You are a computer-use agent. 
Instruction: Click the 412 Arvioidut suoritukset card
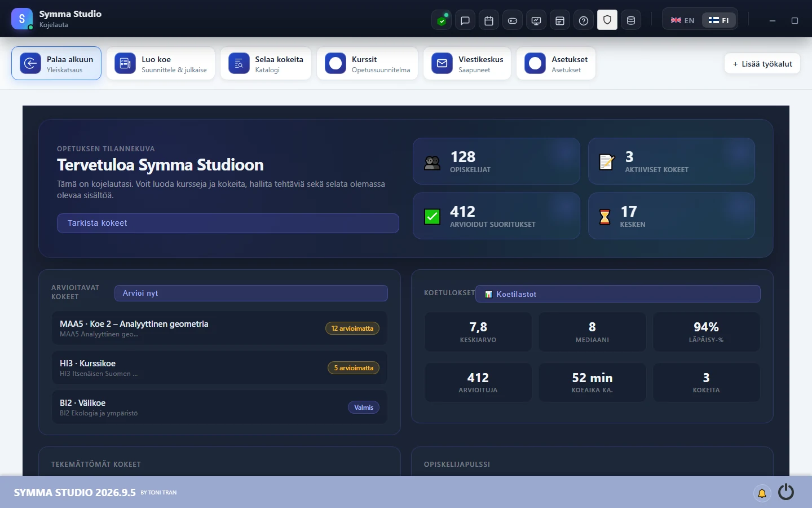click(x=496, y=216)
